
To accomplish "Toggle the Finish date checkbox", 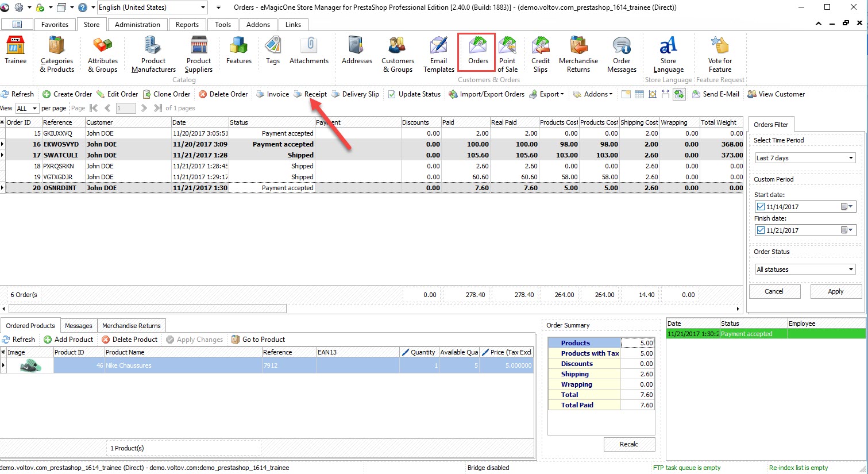I will 761,230.
